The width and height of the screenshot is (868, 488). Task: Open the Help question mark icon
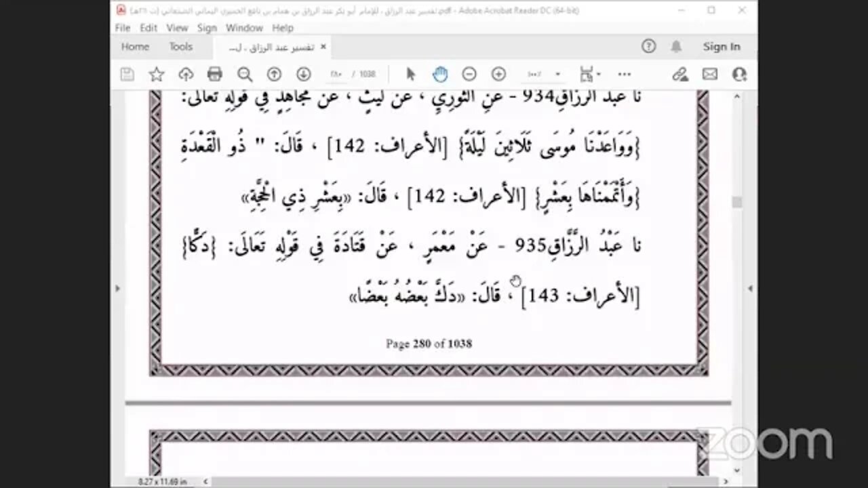point(649,47)
